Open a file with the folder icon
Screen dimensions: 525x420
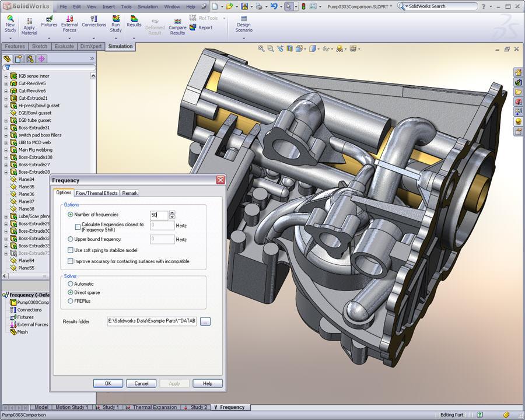click(229, 6)
